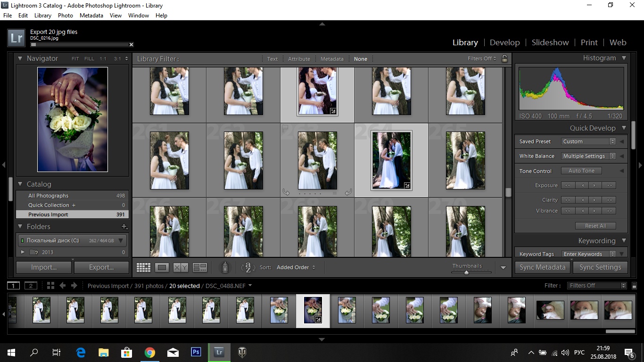644x362 pixels.
Task: Select the Compare view XY icon
Action: pos(181,267)
